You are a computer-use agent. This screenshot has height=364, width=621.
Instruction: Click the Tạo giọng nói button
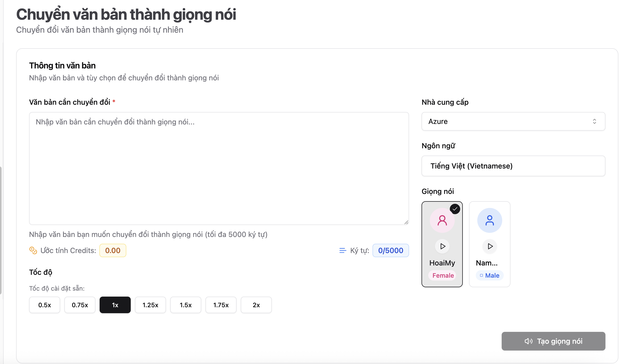click(x=553, y=341)
